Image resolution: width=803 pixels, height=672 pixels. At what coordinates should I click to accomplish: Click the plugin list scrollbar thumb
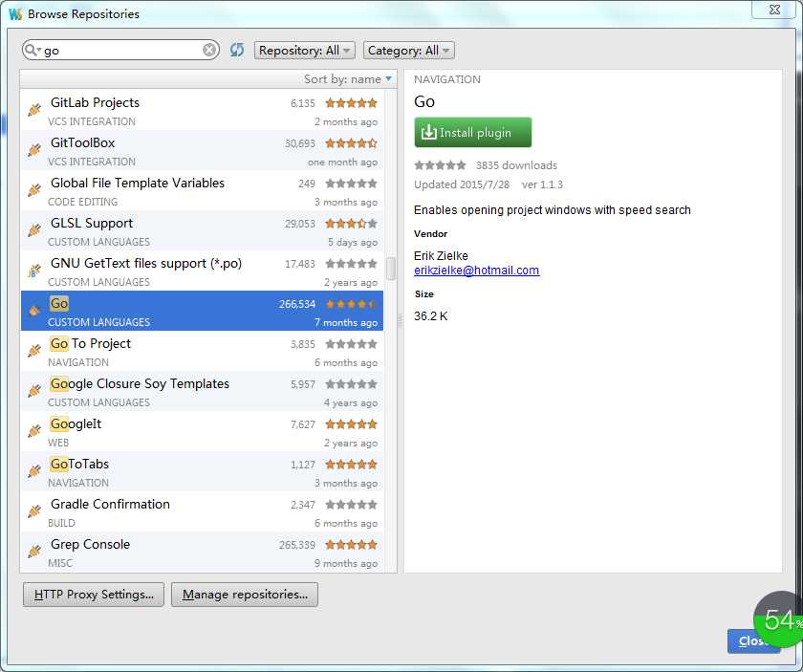coord(391,268)
